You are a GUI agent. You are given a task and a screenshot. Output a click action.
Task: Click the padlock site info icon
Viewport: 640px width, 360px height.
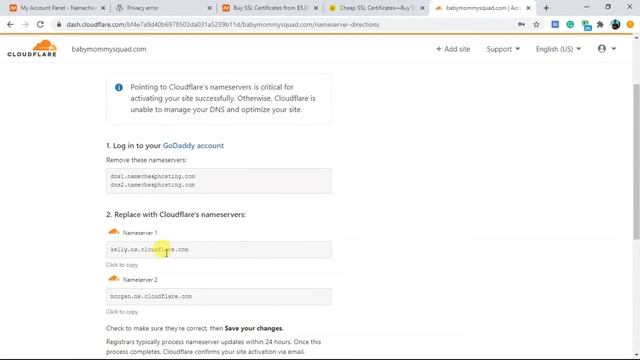tap(59, 24)
